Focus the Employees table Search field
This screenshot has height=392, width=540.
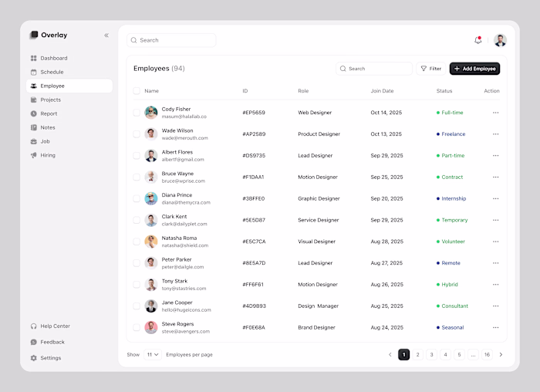(x=374, y=69)
